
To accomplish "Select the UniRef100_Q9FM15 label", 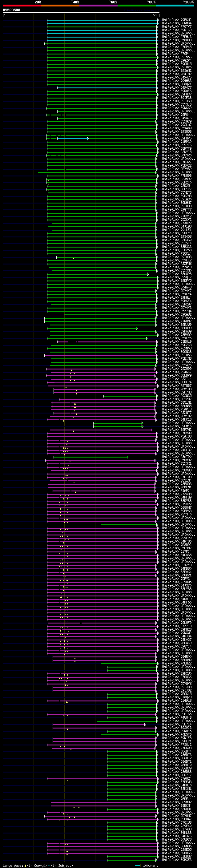I will [x=177, y=426].
